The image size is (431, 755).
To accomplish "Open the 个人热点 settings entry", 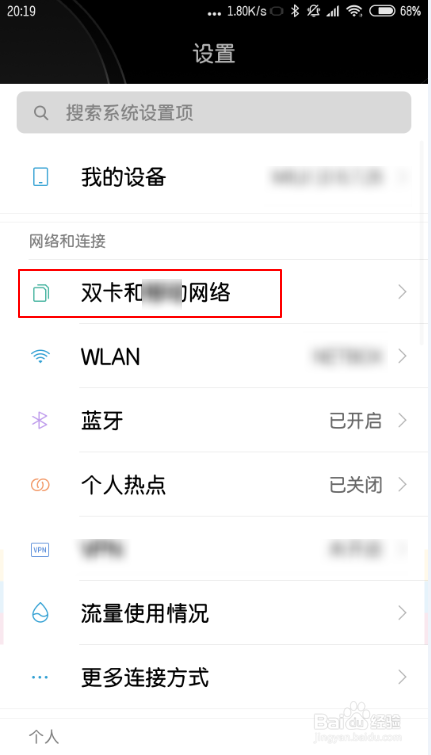I will click(214, 484).
